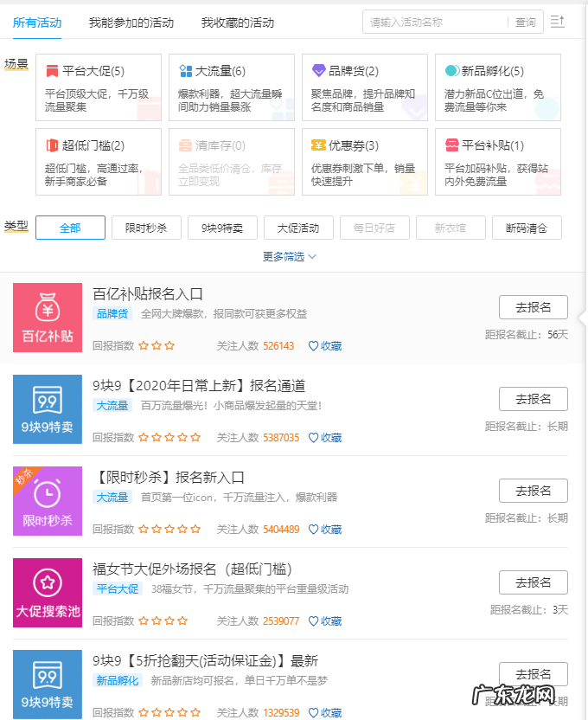The width and height of the screenshot is (588, 720).
Task: Filter type by 断码清仓
Action: (527, 228)
